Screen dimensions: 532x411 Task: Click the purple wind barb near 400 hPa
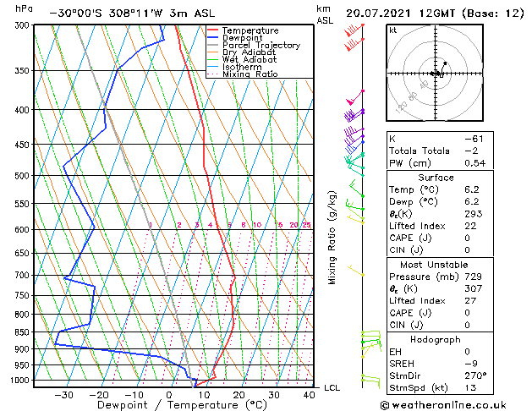coord(354,115)
